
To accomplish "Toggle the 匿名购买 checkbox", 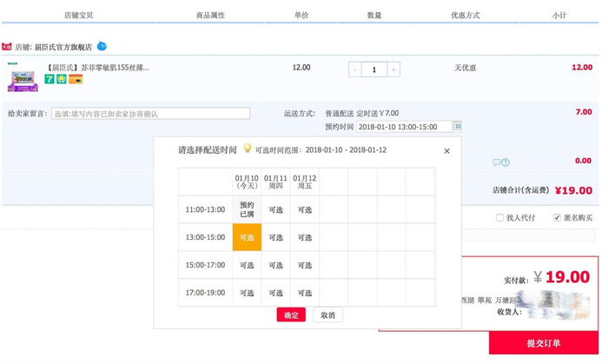I will (557, 217).
